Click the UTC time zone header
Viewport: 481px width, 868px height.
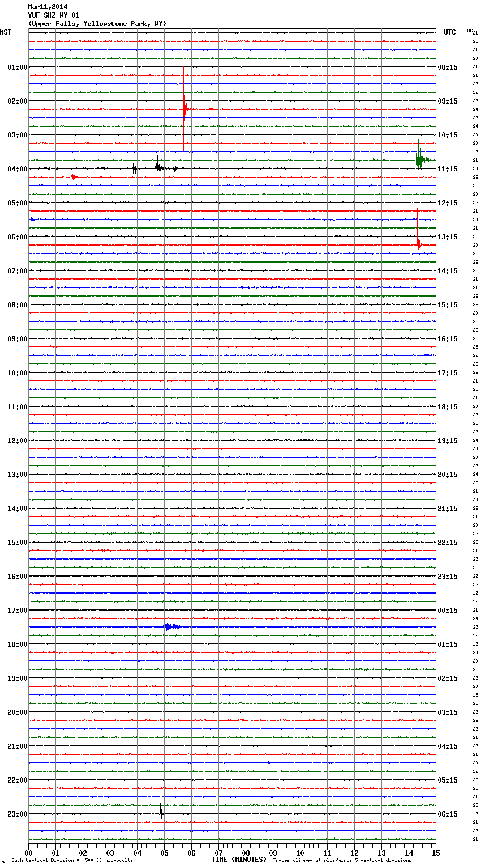pos(450,32)
